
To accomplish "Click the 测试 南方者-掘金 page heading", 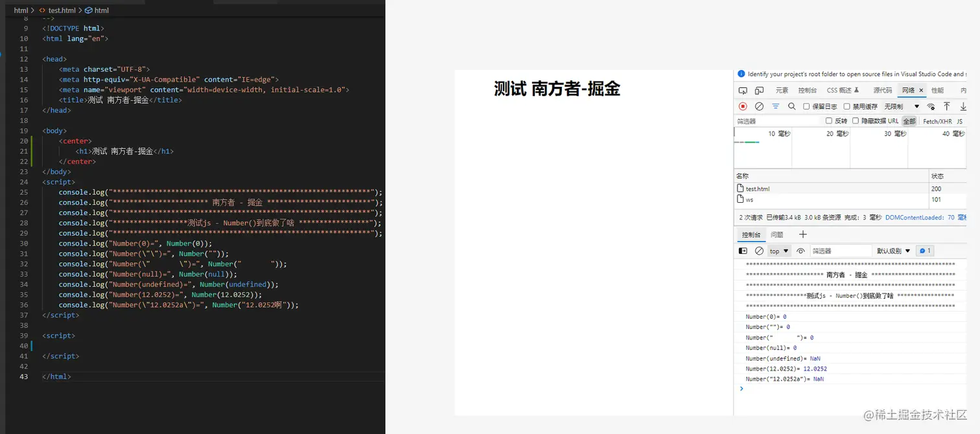I will point(557,89).
